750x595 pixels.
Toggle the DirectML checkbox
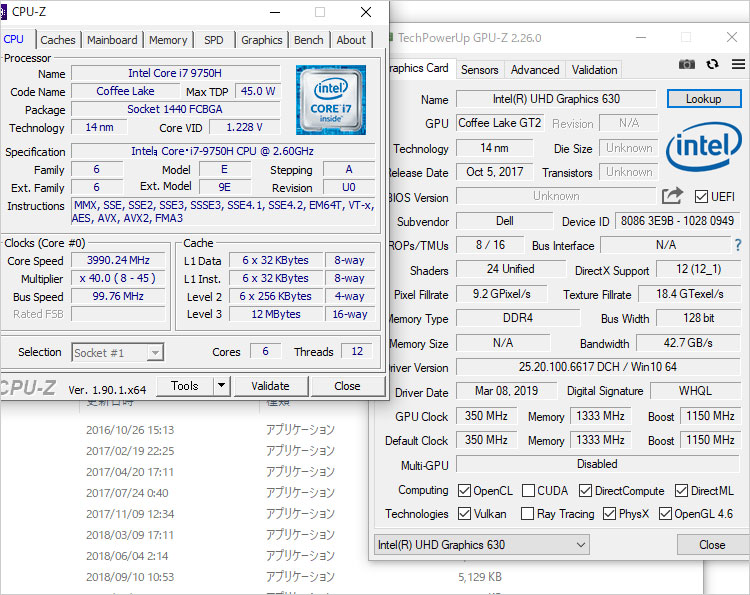click(681, 490)
